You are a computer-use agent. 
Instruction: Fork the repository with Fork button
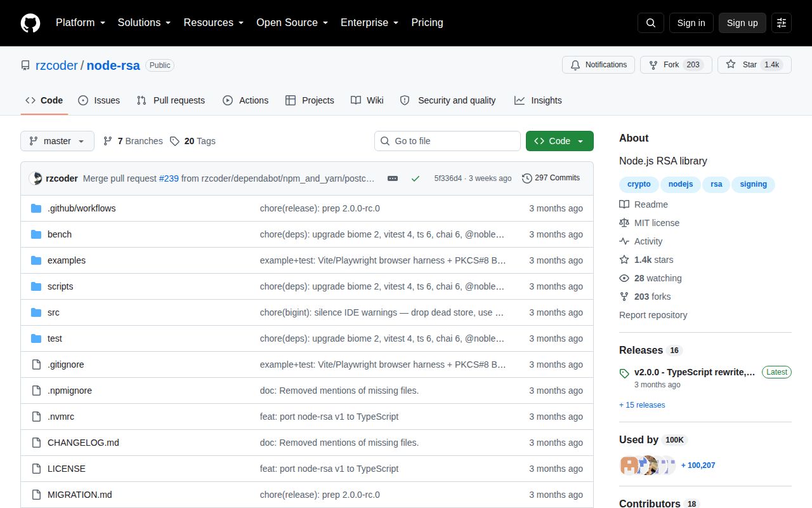pyautogui.click(x=676, y=65)
